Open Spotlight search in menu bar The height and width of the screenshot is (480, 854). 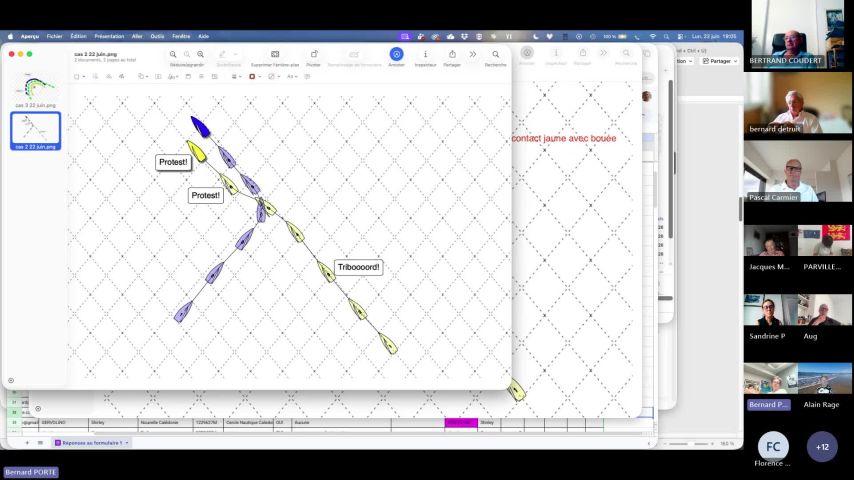pyautogui.click(x=666, y=37)
